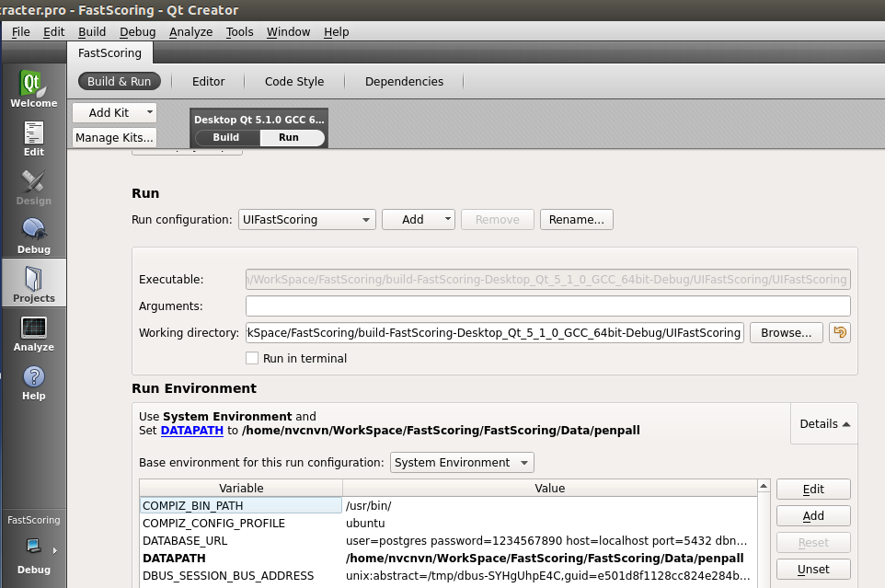Open the Help menu

coord(337,31)
